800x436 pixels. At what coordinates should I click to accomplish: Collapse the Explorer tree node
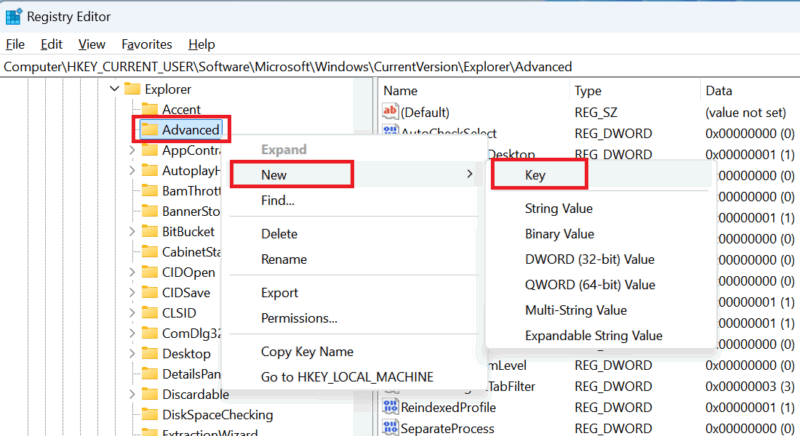point(114,89)
